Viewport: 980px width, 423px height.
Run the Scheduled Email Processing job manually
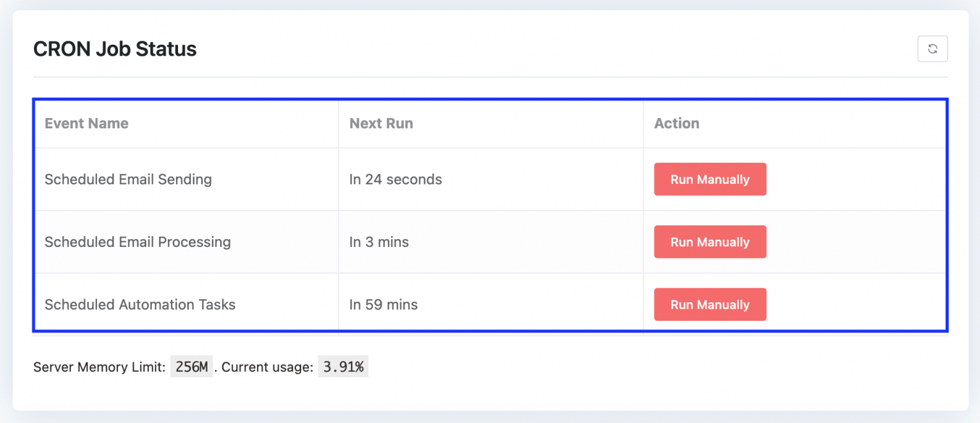pyautogui.click(x=709, y=242)
